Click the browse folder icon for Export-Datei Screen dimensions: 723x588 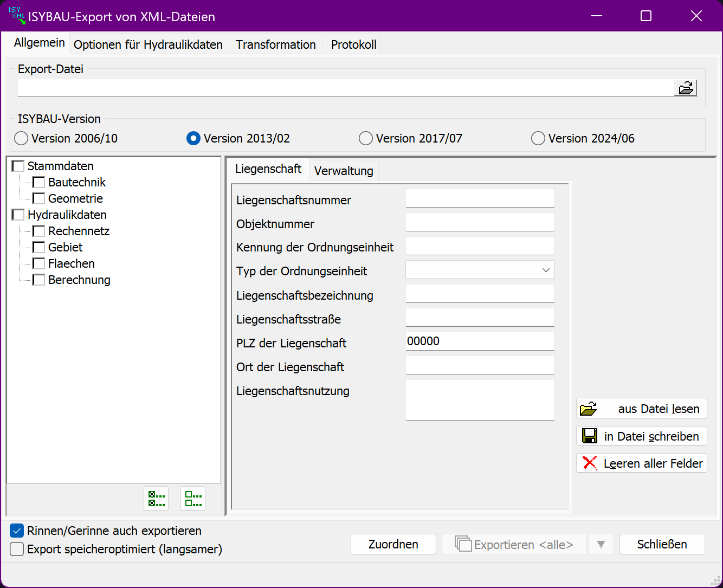click(685, 88)
